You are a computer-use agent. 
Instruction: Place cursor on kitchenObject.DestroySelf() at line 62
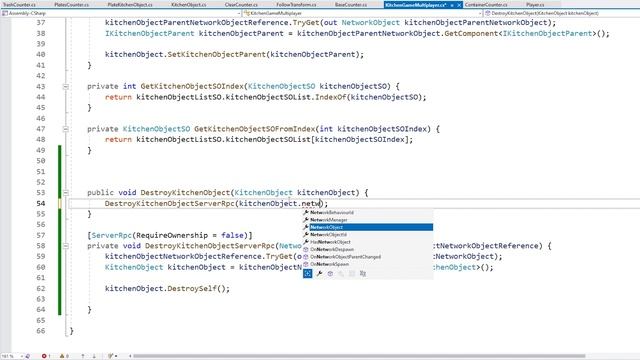point(167,289)
